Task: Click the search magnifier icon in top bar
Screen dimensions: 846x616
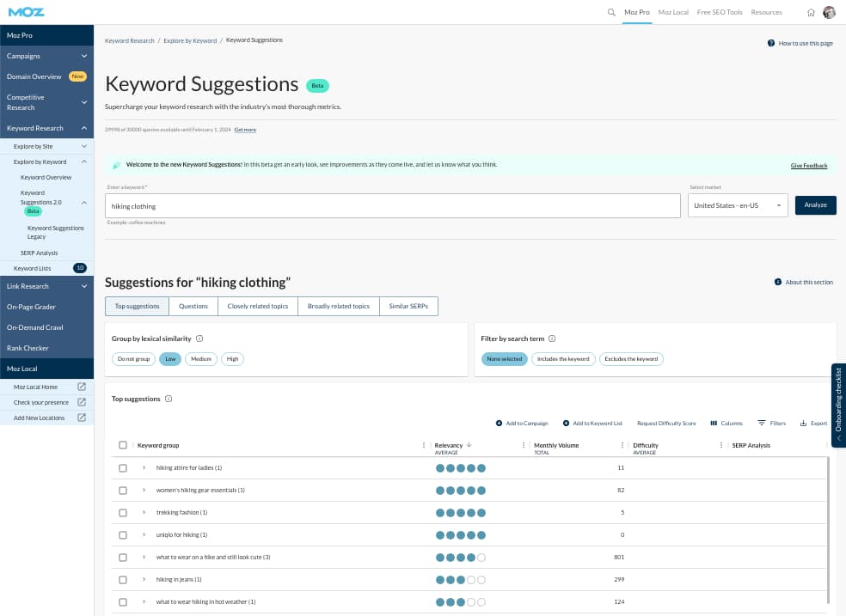Action: coord(611,12)
